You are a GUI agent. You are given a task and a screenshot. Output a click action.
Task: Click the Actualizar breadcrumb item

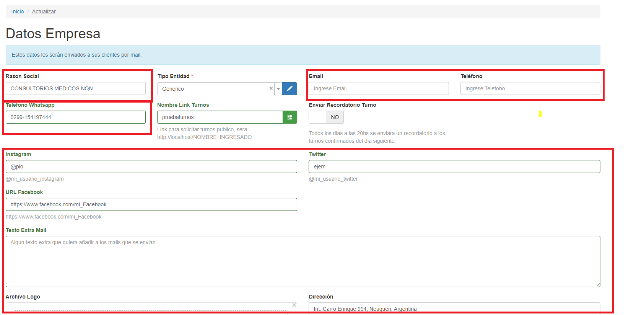44,11
